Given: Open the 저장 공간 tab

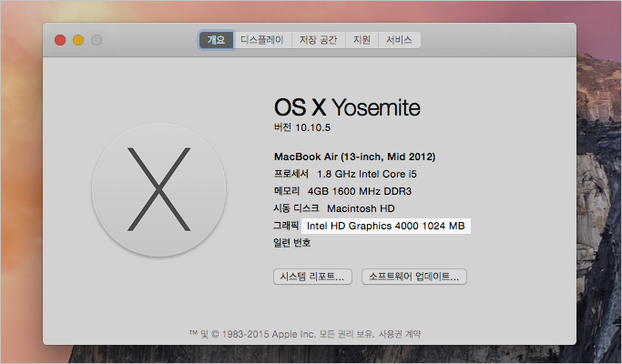Looking at the screenshot, I should 319,40.
